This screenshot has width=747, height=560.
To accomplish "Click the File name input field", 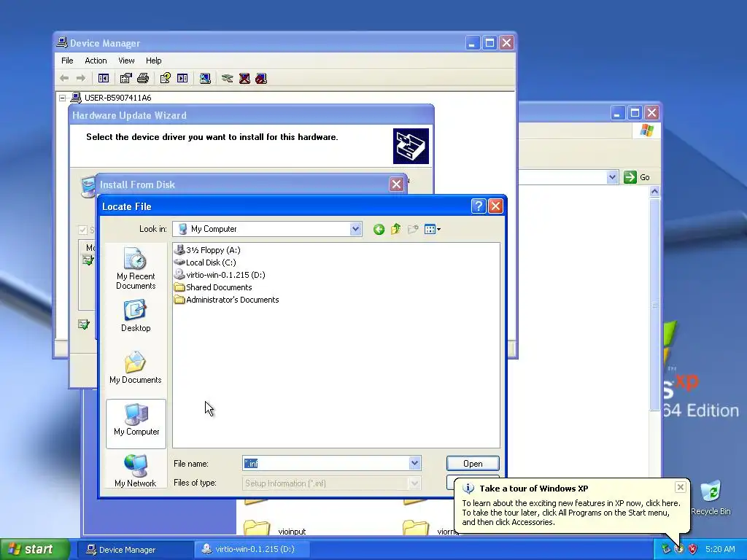I will point(326,463).
